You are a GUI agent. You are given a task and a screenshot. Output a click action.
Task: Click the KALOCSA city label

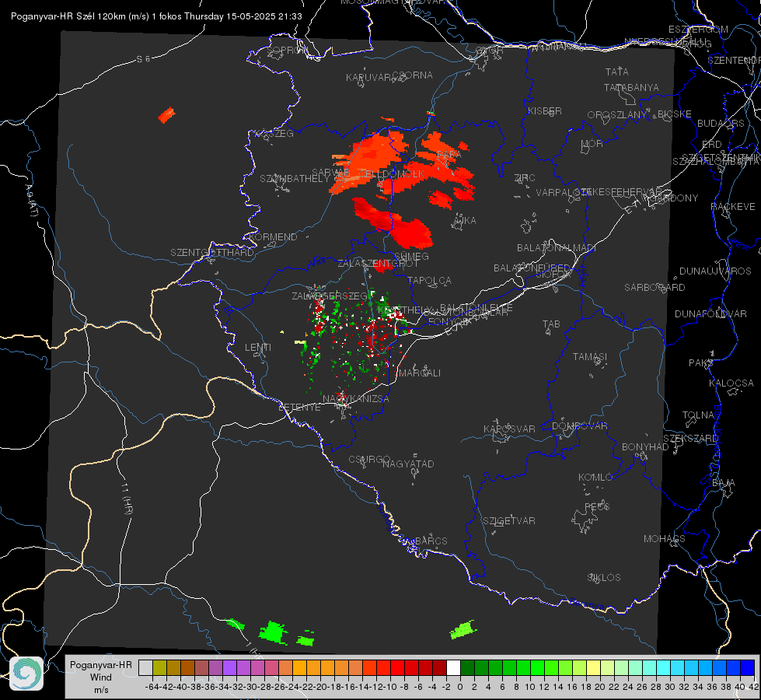(x=731, y=383)
